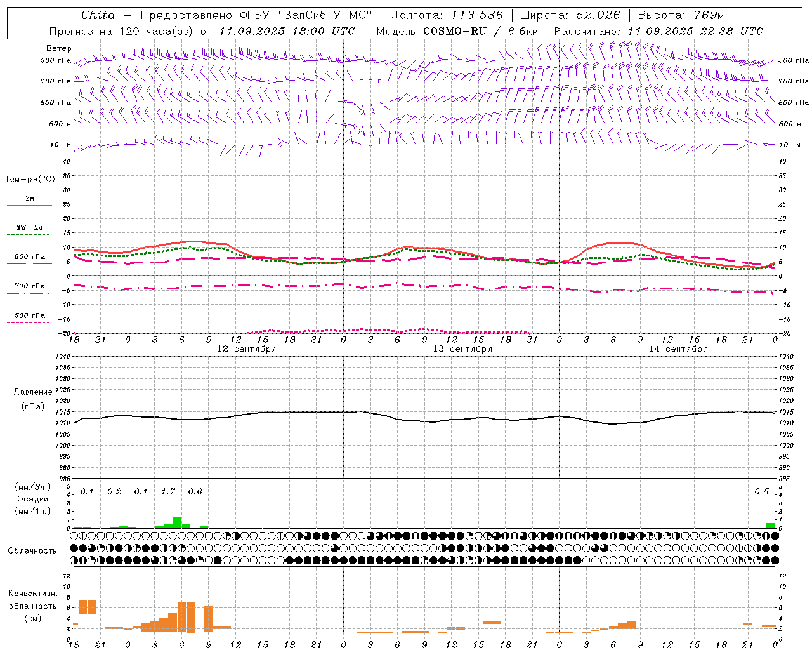Click the "700 гПа" temperature legend entry

coord(29,286)
